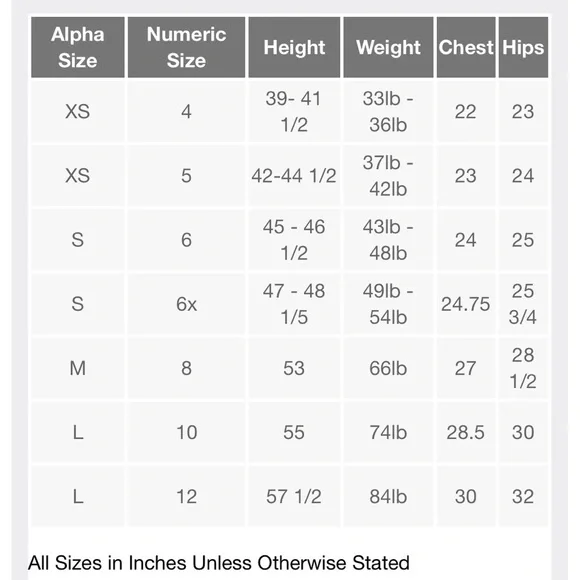Viewport: 580px width, 580px height.
Task: Click the 25 3/4 hips cell
Action: click(x=523, y=304)
